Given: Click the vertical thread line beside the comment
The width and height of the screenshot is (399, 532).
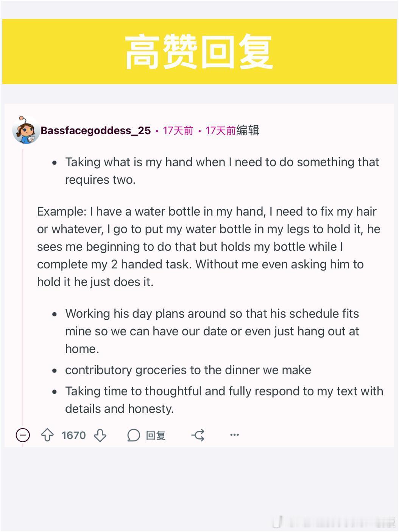Looking at the screenshot, I should click(x=23, y=288).
